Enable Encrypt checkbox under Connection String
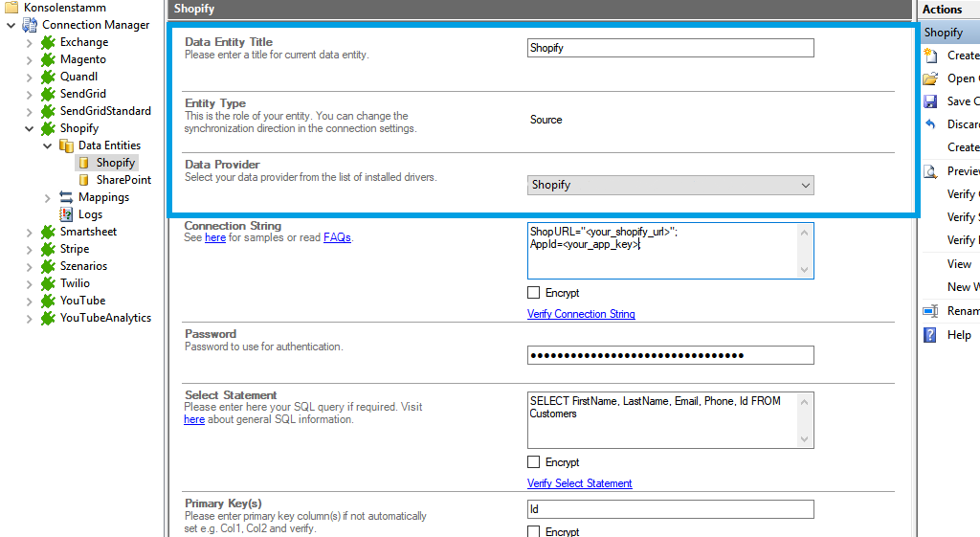 (x=534, y=293)
